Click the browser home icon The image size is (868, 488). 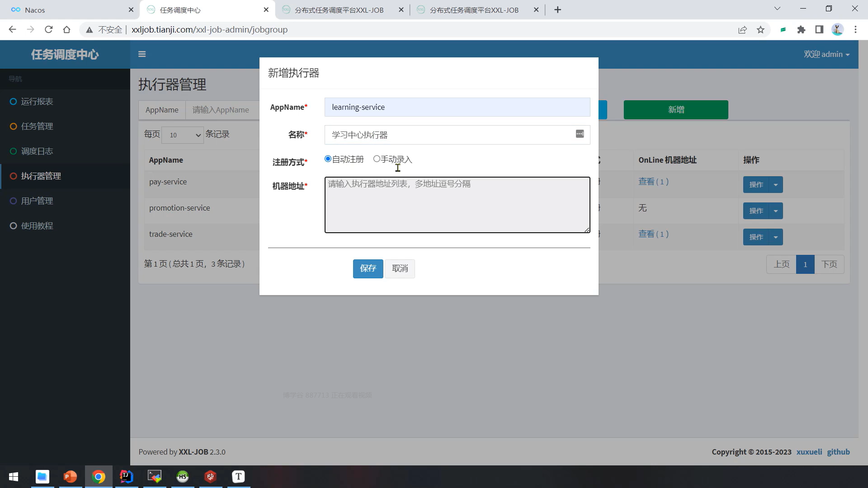coord(67,30)
